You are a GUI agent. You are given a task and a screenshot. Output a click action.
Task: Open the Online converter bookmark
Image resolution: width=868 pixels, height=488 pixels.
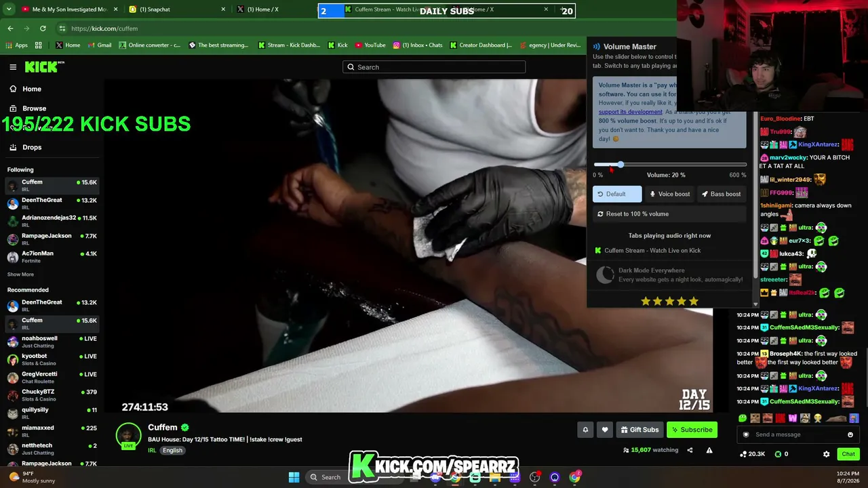click(150, 45)
